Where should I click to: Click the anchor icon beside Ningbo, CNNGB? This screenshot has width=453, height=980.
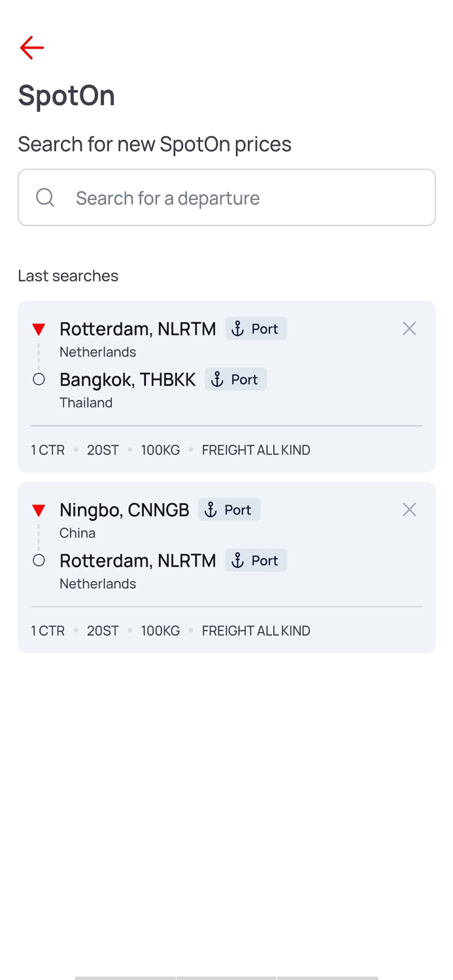pos(210,510)
